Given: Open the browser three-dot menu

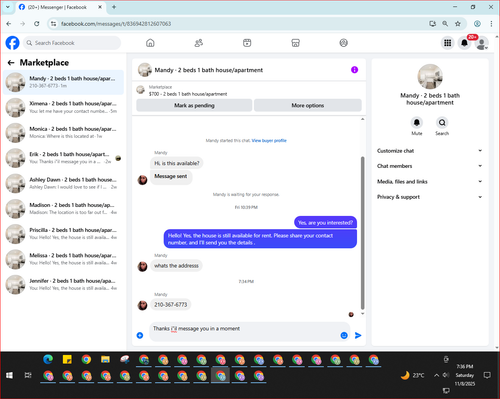Looking at the screenshot, I should 491,24.
